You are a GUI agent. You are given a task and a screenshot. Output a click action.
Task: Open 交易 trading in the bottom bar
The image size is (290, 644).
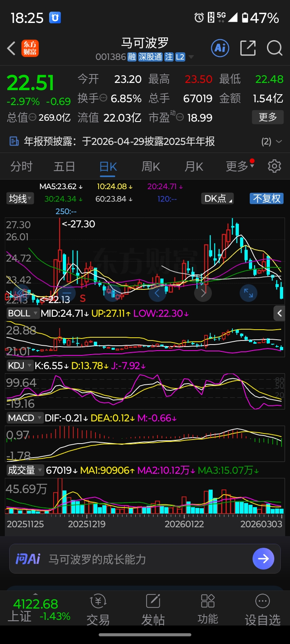(98, 610)
